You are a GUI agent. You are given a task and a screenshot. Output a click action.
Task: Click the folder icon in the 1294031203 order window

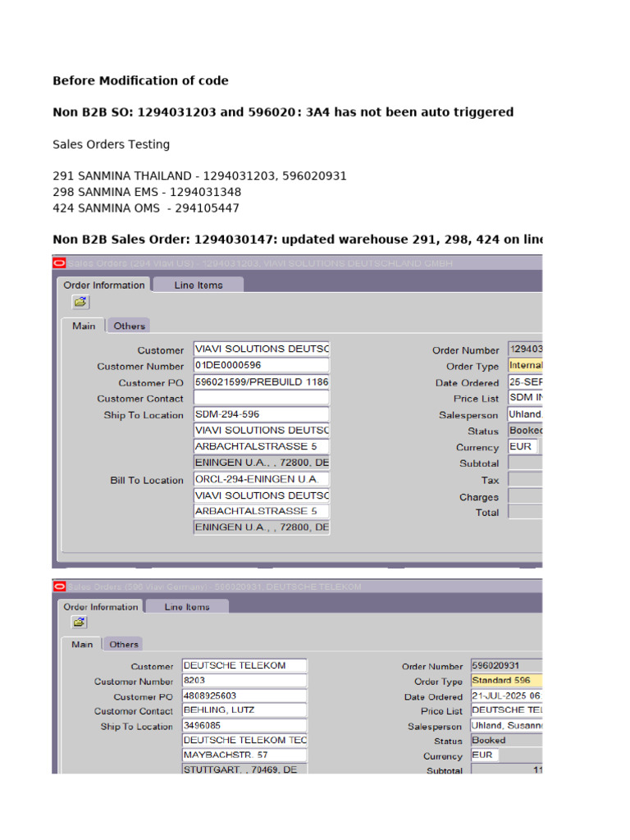80,302
